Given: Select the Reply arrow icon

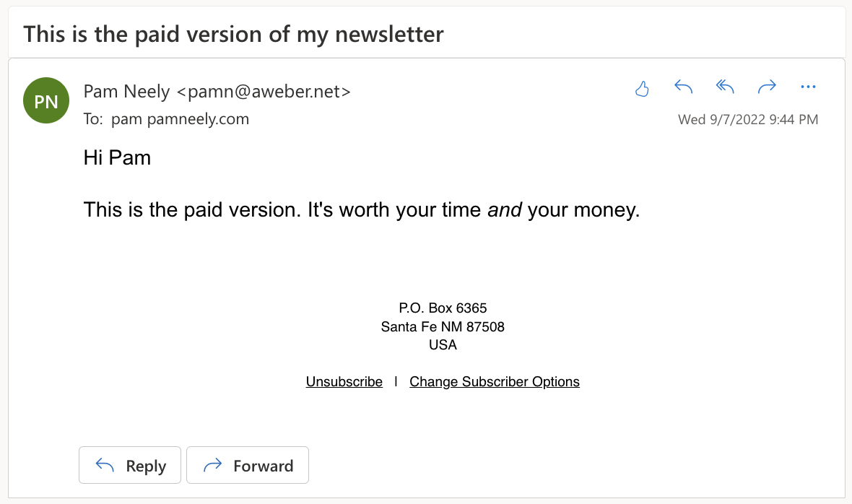Looking at the screenshot, I should tap(683, 87).
